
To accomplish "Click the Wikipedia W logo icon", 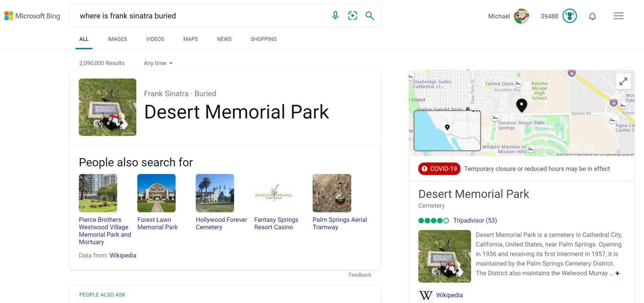I will (426, 295).
